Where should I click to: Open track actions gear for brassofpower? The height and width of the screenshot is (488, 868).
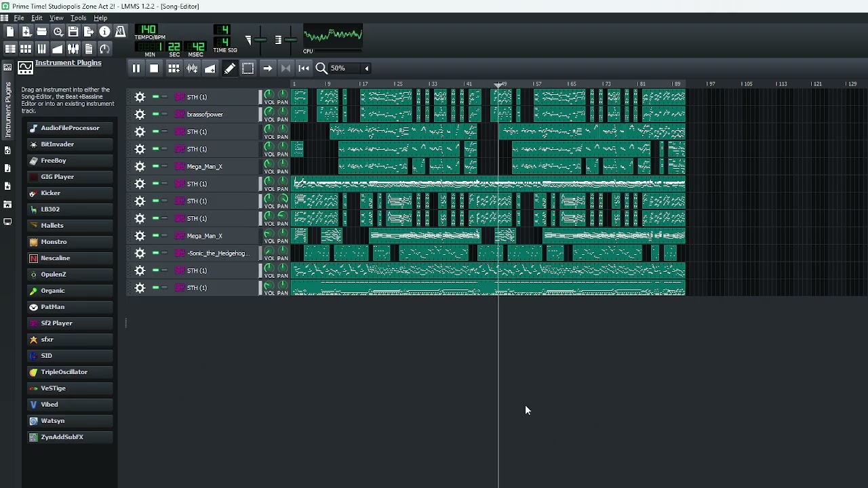pos(140,115)
